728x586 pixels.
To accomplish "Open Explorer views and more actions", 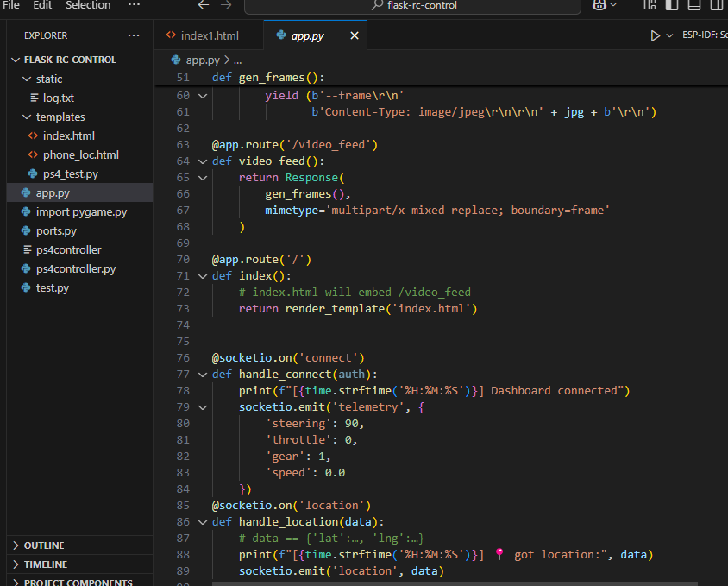I will click(x=134, y=35).
